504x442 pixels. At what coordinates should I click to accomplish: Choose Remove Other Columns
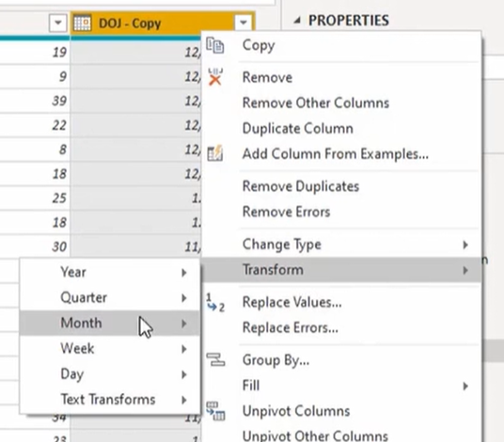click(x=316, y=103)
